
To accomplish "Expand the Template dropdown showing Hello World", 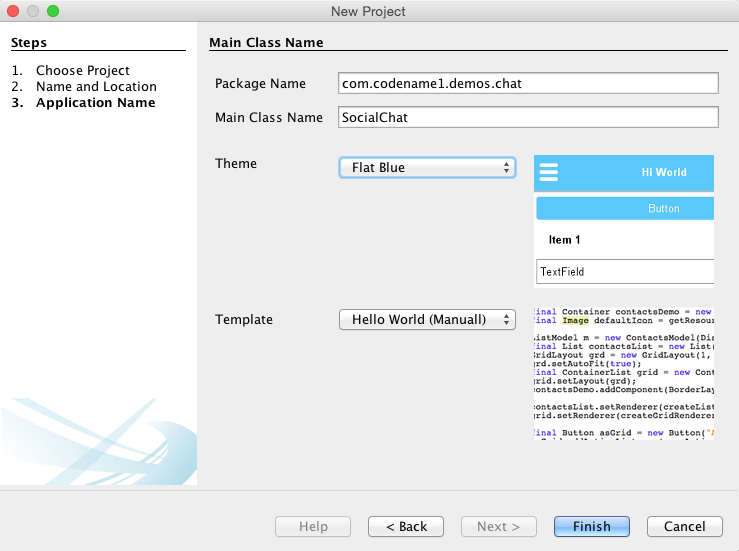I will [427, 320].
